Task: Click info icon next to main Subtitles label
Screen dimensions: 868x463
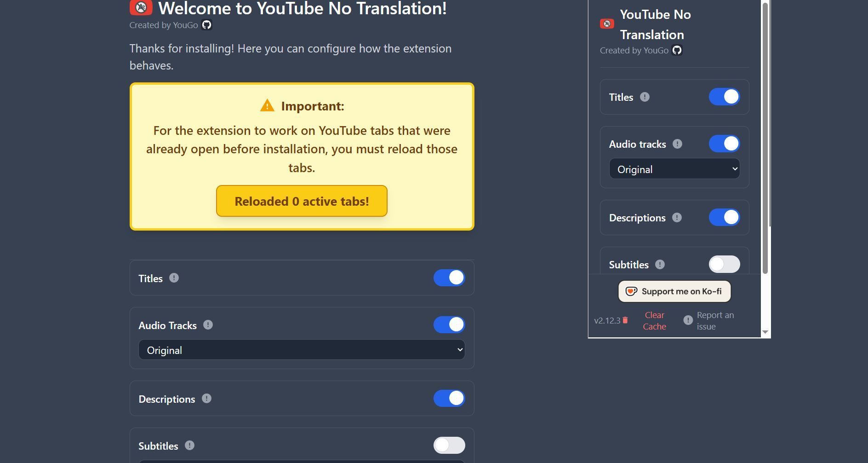Action: [x=189, y=446]
